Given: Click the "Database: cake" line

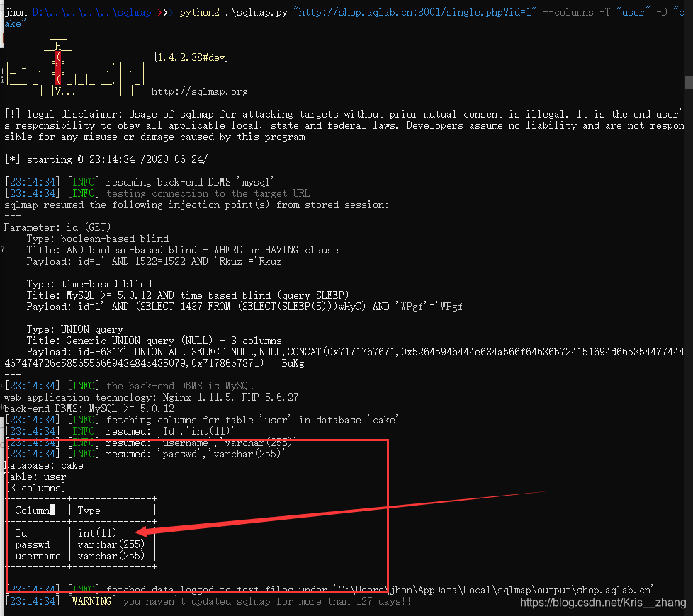Looking at the screenshot, I should click(x=44, y=465).
